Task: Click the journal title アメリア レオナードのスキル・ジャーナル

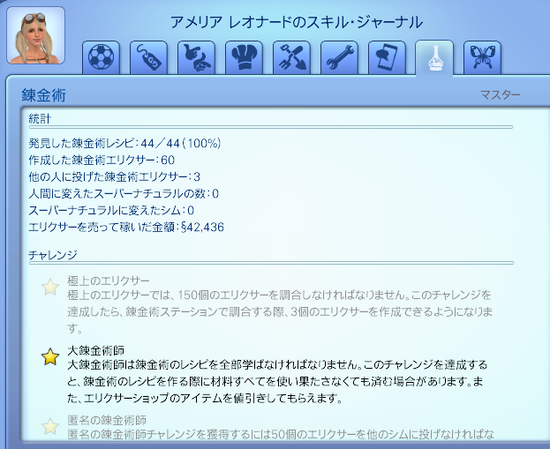Action: coord(297,23)
